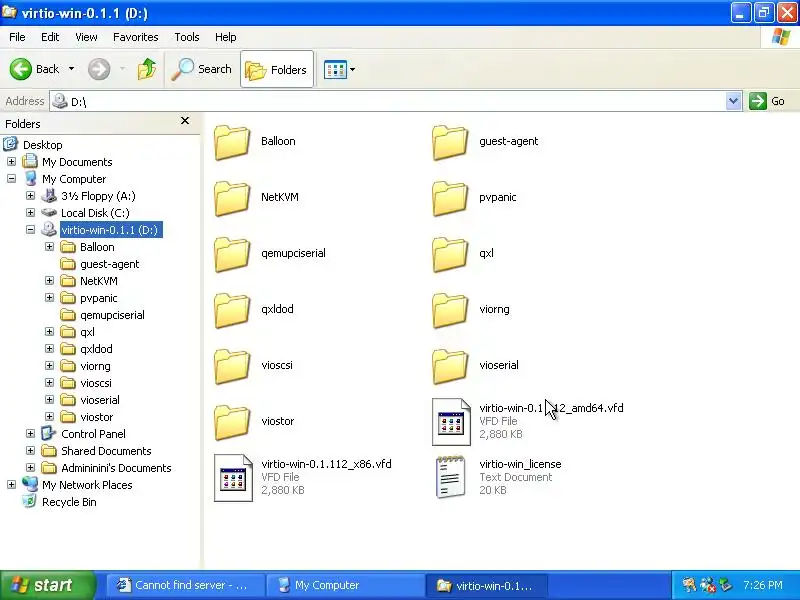Expand 3½ Floppy (A:) tree node
The width and height of the screenshot is (800, 600).
click(30, 195)
